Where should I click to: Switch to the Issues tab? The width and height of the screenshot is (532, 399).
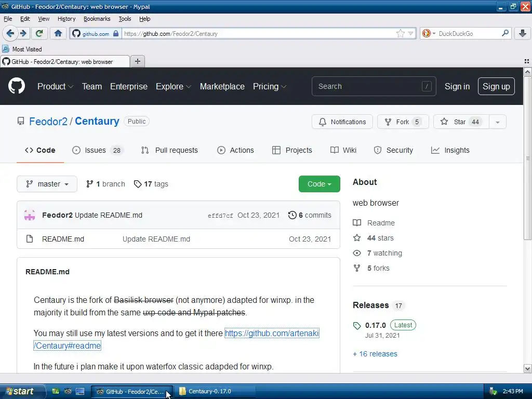[98, 150]
